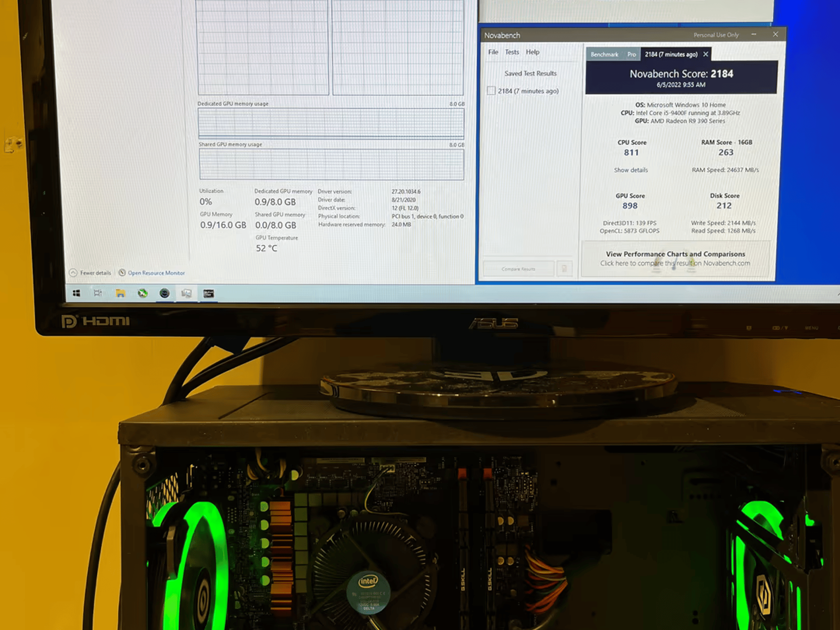
Task: Click Direct3D11: 139 FPS text
Action: pyautogui.click(x=630, y=223)
